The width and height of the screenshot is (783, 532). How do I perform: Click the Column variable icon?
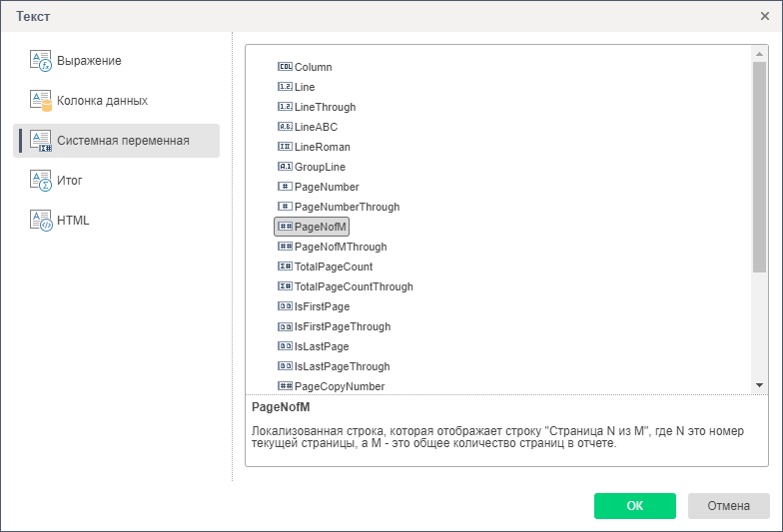tap(285, 67)
